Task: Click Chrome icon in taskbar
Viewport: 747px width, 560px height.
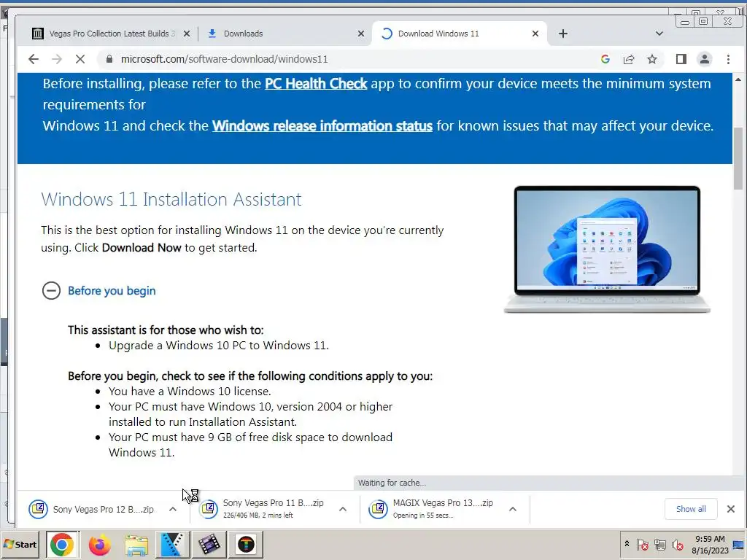Action: [62, 544]
